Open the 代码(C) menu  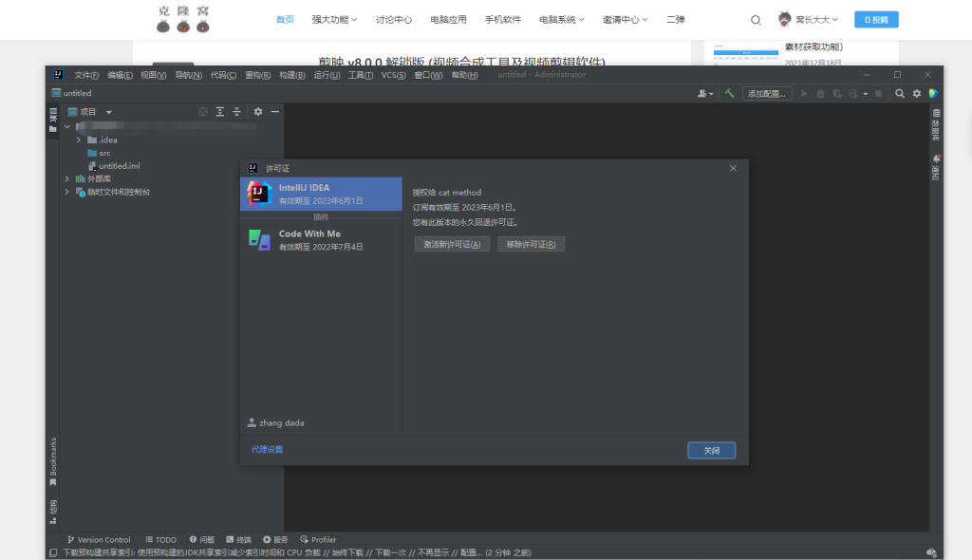[223, 75]
